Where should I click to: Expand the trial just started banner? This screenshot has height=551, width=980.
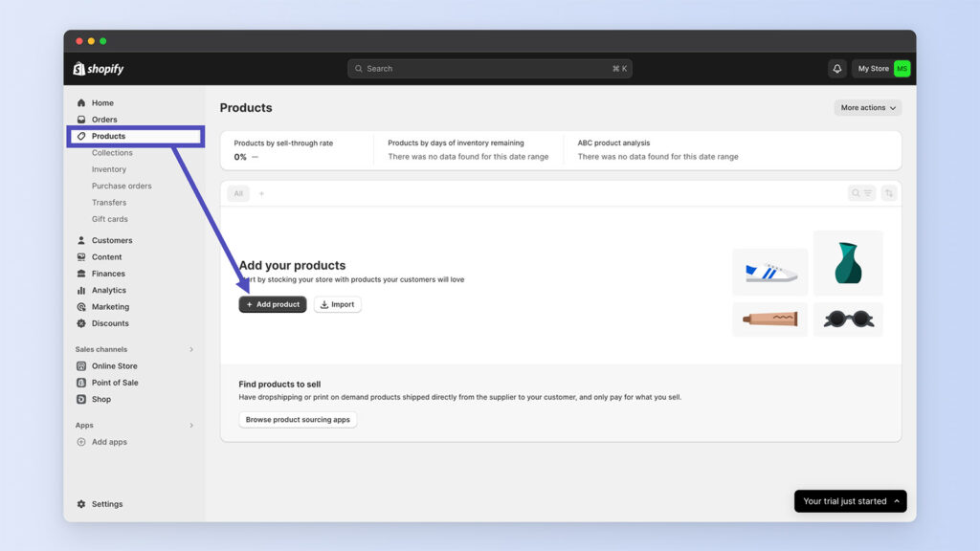850,501
